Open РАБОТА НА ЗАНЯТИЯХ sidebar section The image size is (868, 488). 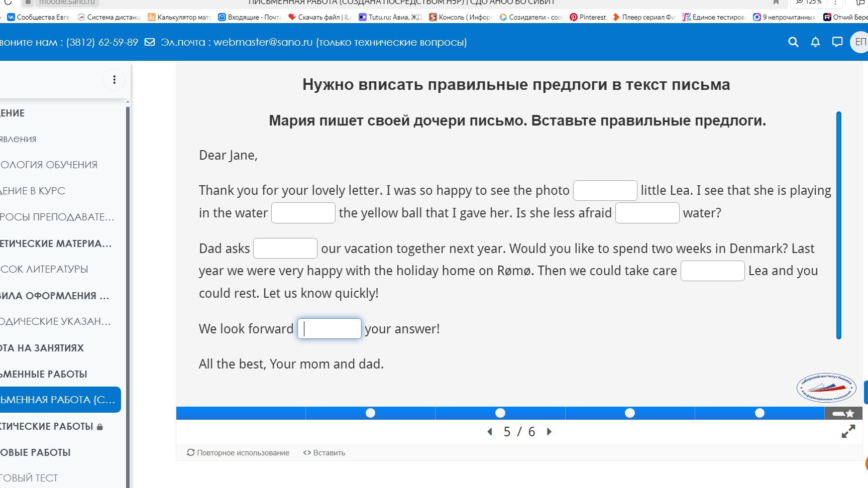click(x=42, y=348)
